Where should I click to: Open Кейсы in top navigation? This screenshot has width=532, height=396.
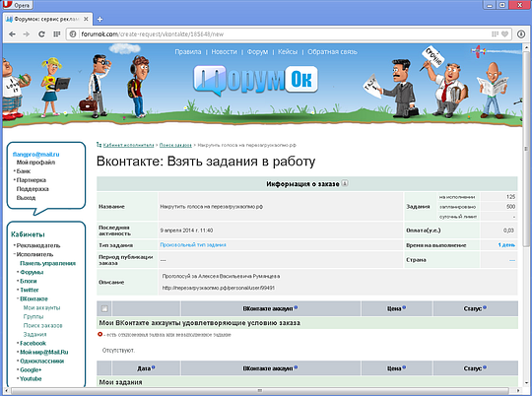tap(288, 52)
